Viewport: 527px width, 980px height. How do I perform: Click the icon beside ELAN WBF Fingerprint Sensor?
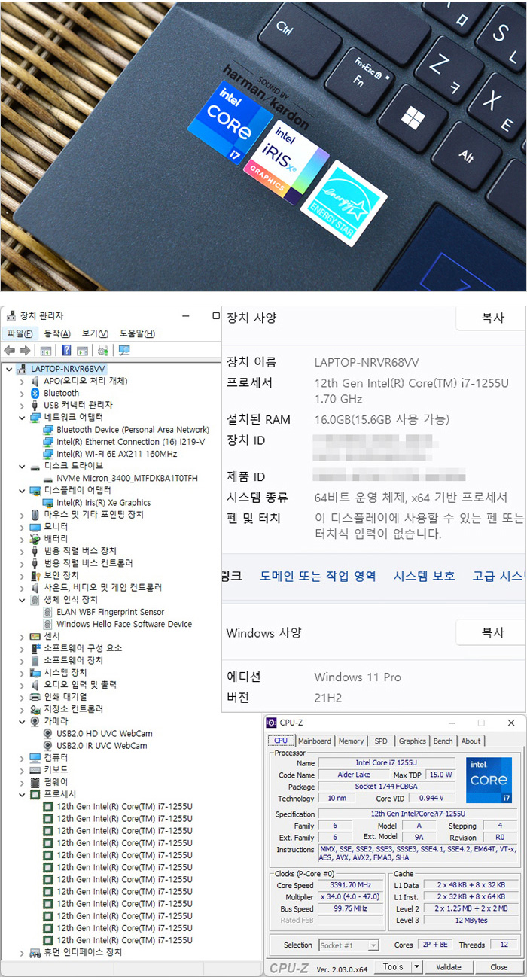[x=48, y=612]
